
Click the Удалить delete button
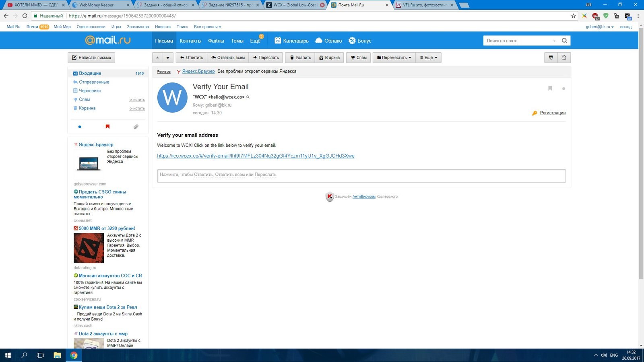[x=300, y=58]
